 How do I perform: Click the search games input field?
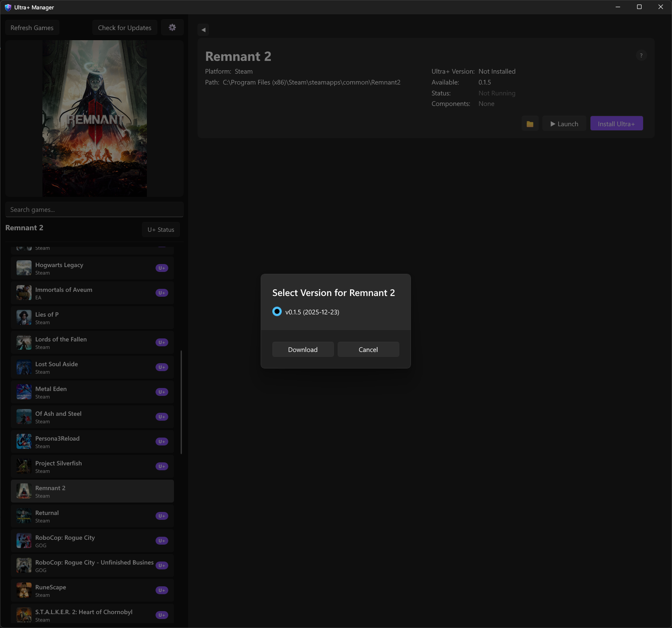[x=94, y=209]
